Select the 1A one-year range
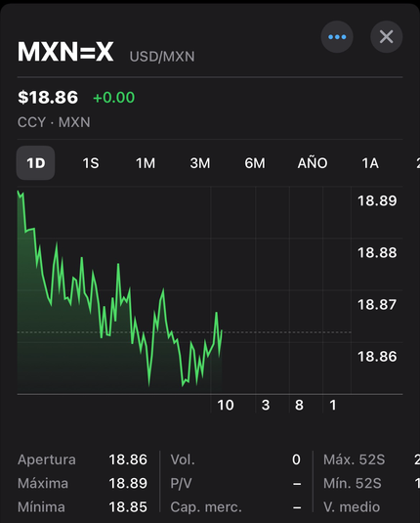The image size is (420, 523). click(x=370, y=163)
